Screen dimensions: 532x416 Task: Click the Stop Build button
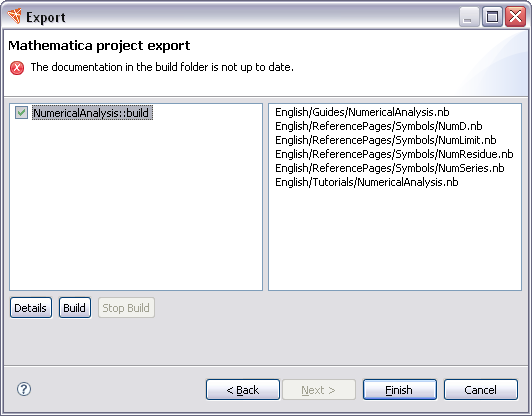126,308
